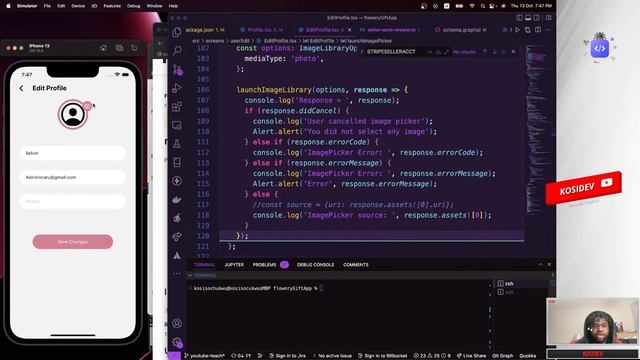Open the Accounts icon in the activity bar

tap(177, 324)
